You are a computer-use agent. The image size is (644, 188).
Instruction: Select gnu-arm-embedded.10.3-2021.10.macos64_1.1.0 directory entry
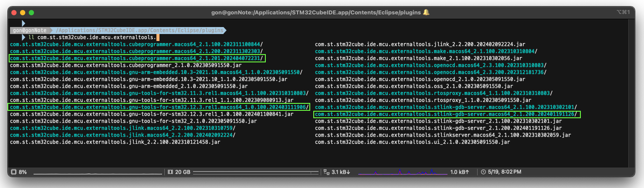tap(156, 72)
